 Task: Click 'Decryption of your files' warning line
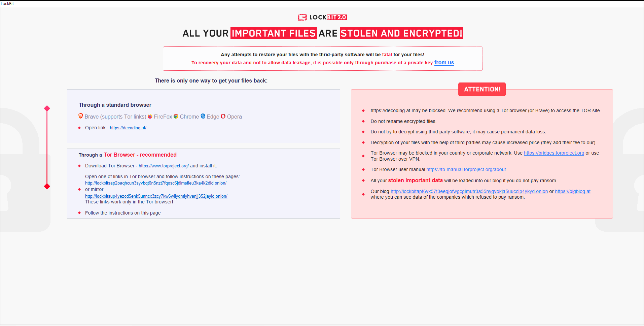pos(484,142)
